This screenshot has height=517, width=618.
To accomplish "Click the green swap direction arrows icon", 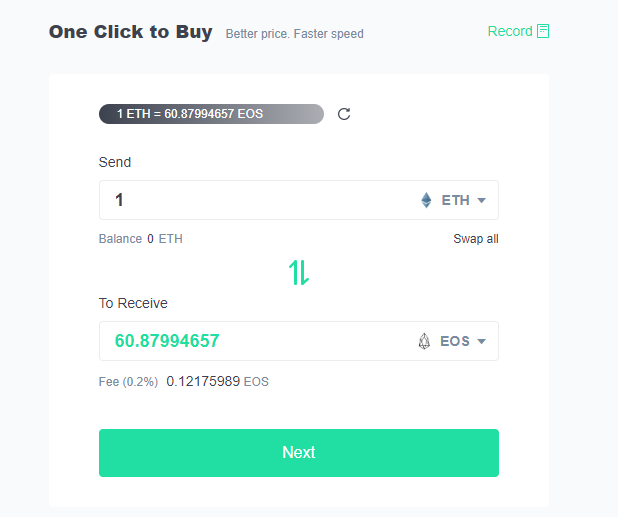I will coord(299,273).
